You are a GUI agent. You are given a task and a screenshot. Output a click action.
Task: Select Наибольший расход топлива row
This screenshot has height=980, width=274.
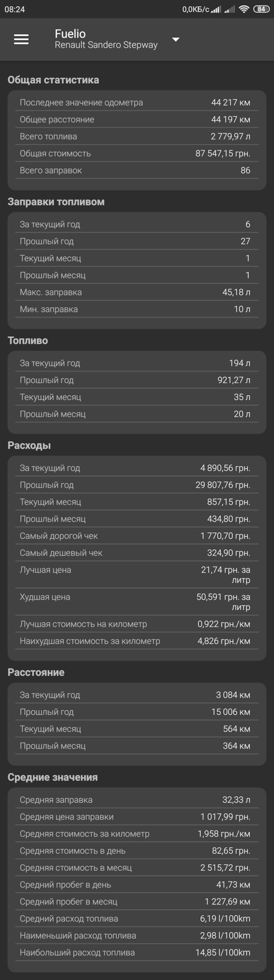click(x=137, y=952)
